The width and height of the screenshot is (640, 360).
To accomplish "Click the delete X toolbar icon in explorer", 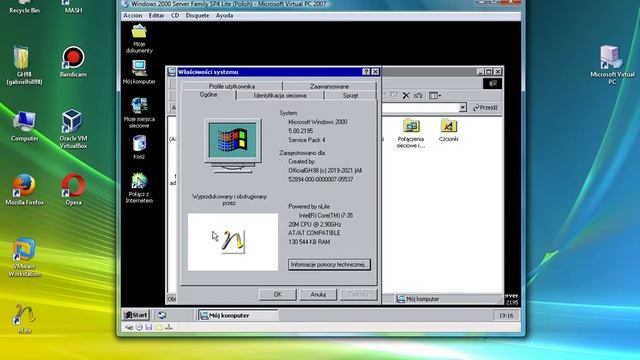I will (x=406, y=96).
